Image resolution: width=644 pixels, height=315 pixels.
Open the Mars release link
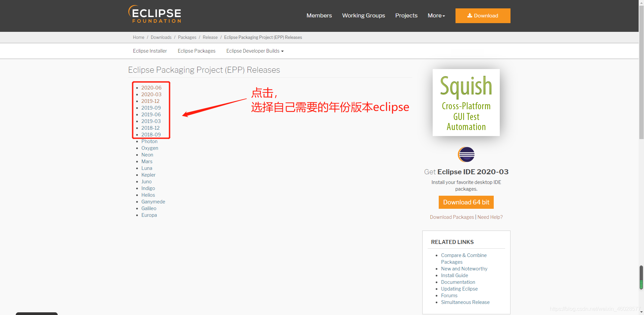147,162
